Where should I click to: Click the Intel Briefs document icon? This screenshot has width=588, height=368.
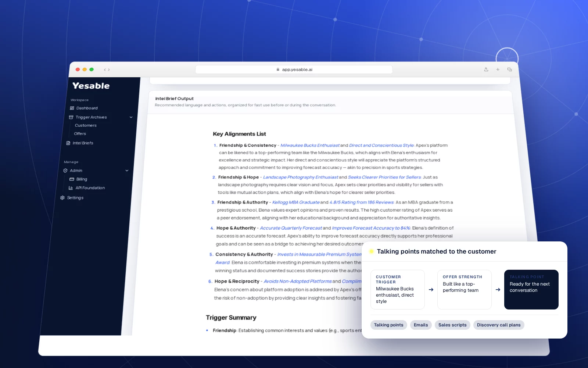tap(68, 143)
